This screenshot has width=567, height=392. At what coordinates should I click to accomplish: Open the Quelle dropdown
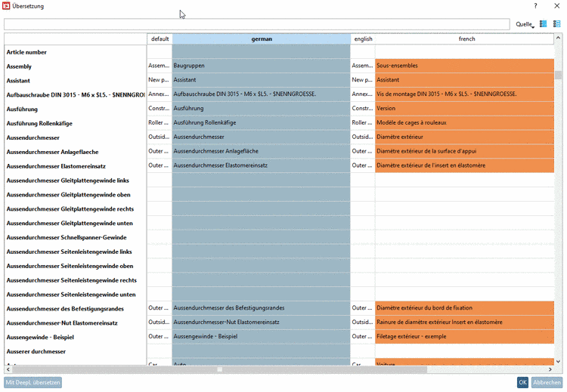coord(525,24)
